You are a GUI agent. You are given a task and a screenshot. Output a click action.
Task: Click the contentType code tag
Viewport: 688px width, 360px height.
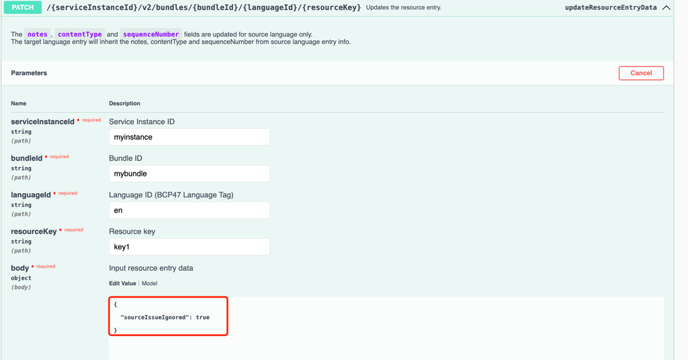tap(79, 34)
